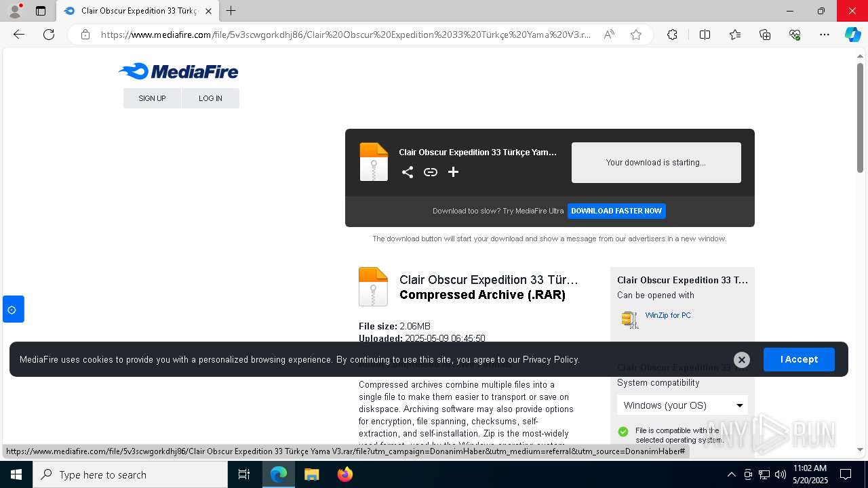
Task: Open Copilot sidebar icon
Action: pos(852,35)
